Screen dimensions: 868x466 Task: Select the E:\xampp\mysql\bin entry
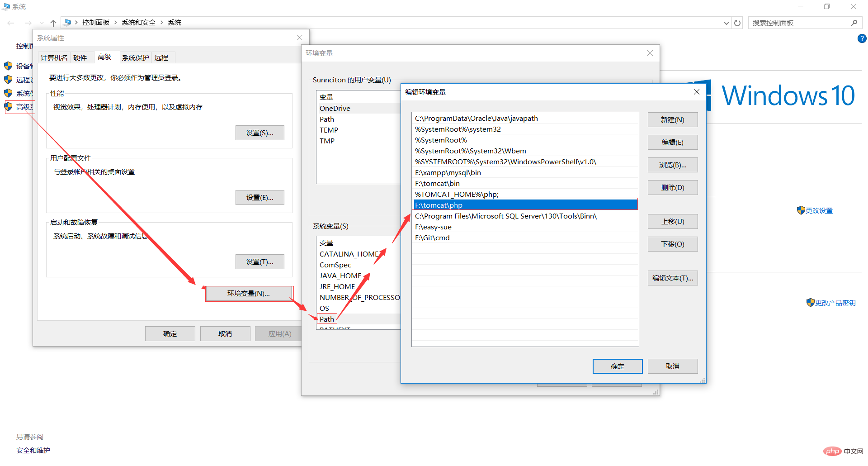pos(525,172)
